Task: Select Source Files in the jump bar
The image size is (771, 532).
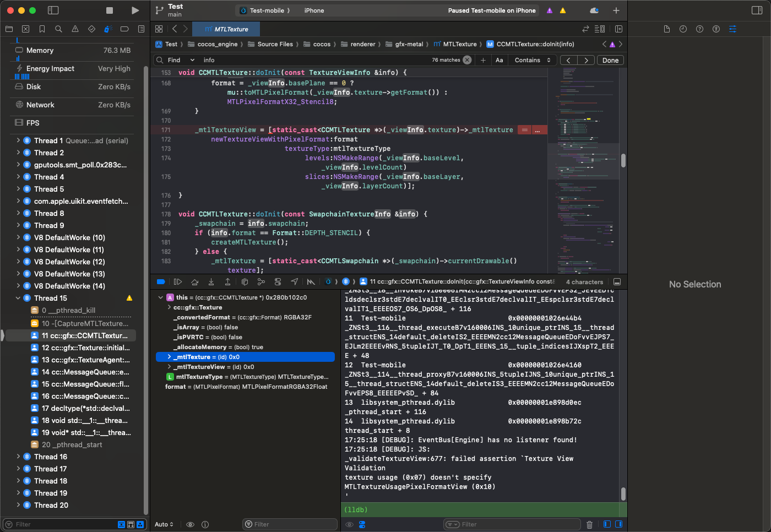Action: click(270, 44)
